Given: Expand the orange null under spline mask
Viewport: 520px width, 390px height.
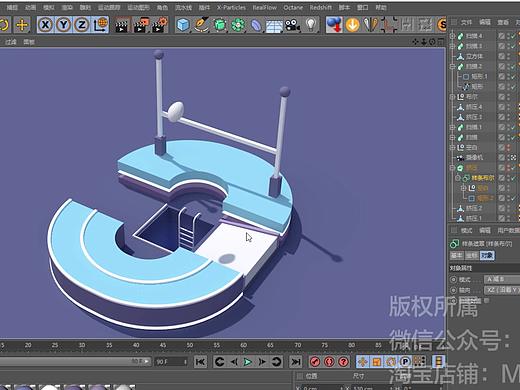Looking at the screenshot, I should point(464,188).
